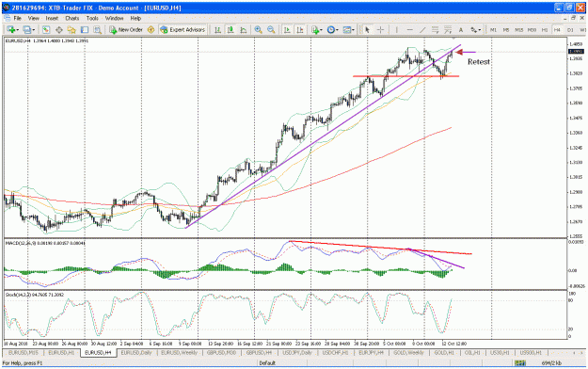588x369 pixels.
Task: Click the chart tabs scroll-right arrow
Action: (582, 353)
